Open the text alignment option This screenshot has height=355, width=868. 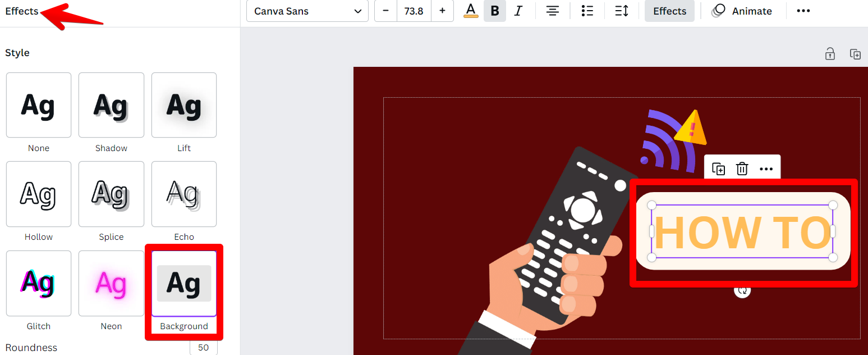coord(553,11)
